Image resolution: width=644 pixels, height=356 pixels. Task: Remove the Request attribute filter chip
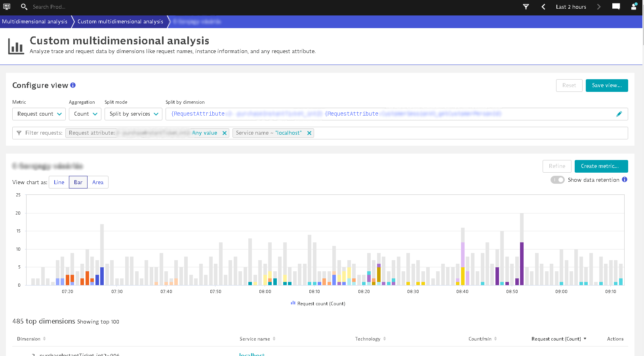(x=225, y=133)
